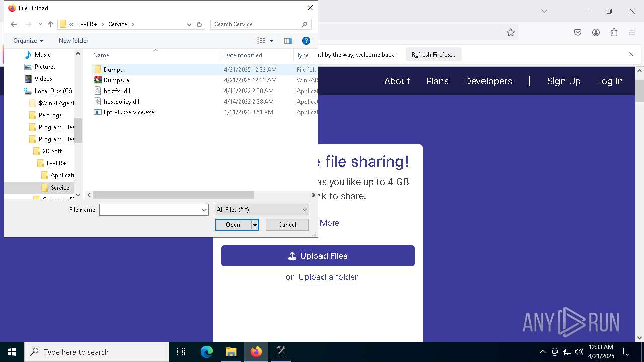Expand the address path history dropdown
This screenshot has width=644, height=362.
pyautogui.click(x=189, y=24)
